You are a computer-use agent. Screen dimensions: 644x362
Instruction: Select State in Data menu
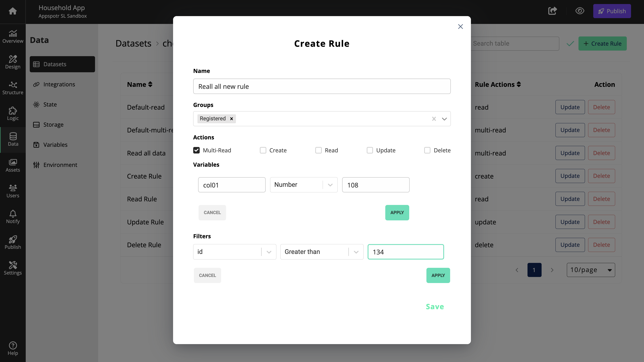click(62, 104)
